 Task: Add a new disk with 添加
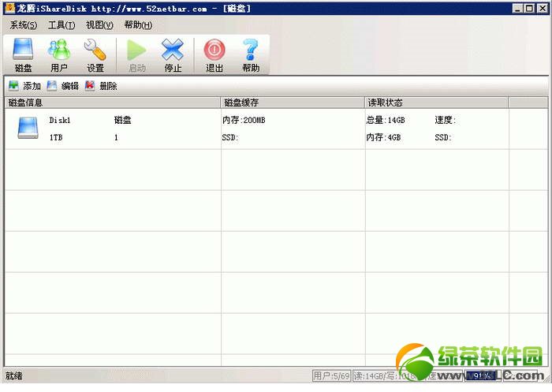[x=24, y=86]
